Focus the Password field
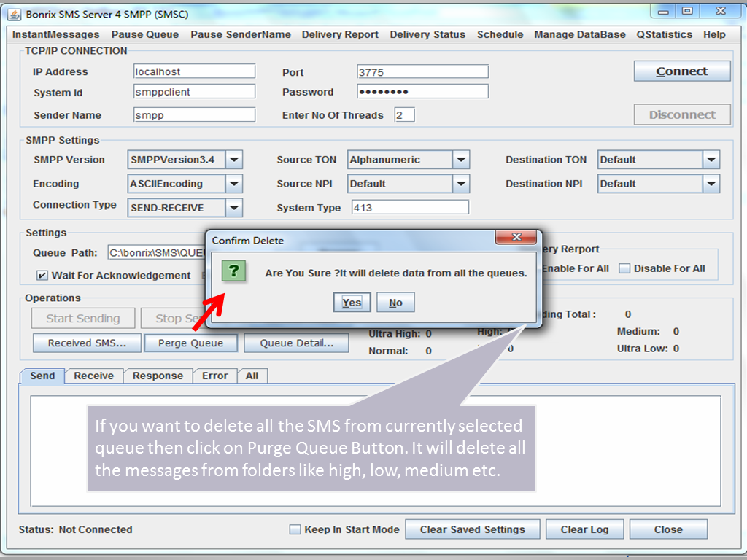Image resolution: width=747 pixels, height=560 pixels. (x=422, y=91)
